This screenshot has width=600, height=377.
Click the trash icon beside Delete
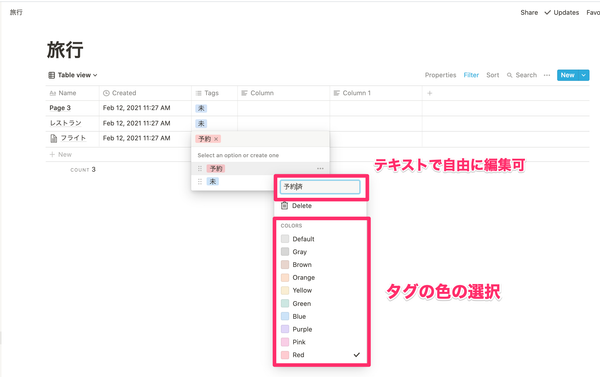(284, 206)
